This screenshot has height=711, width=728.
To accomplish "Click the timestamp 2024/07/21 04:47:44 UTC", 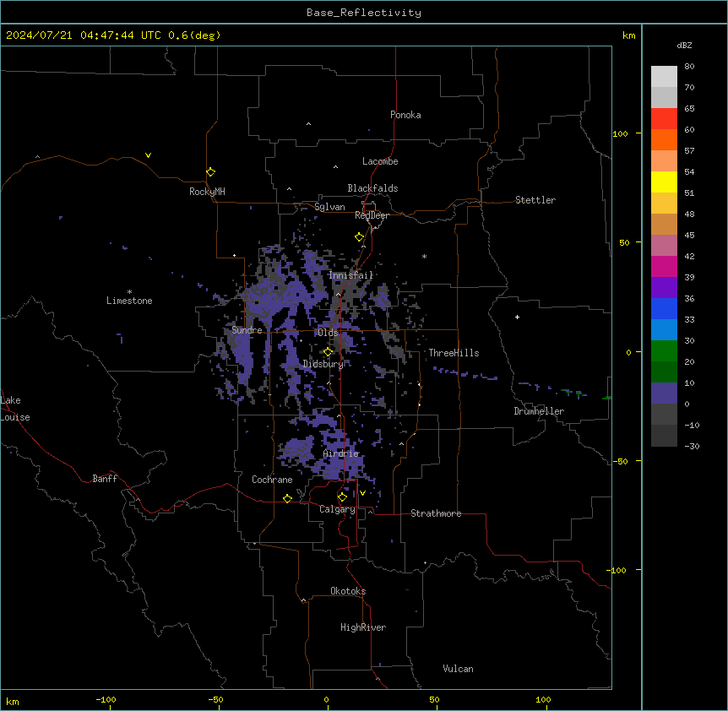I will click(x=83, y=35).
